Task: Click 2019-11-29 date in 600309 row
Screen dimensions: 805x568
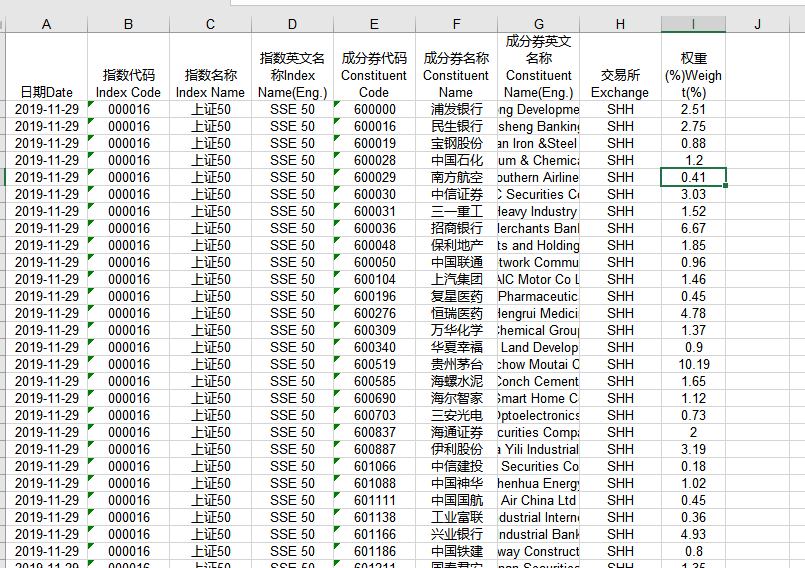Action: 46,330
